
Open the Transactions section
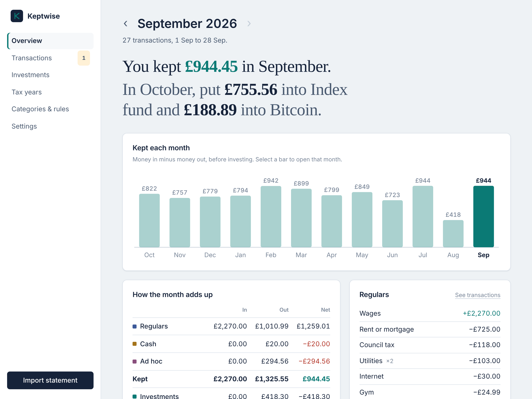[50, 58]
